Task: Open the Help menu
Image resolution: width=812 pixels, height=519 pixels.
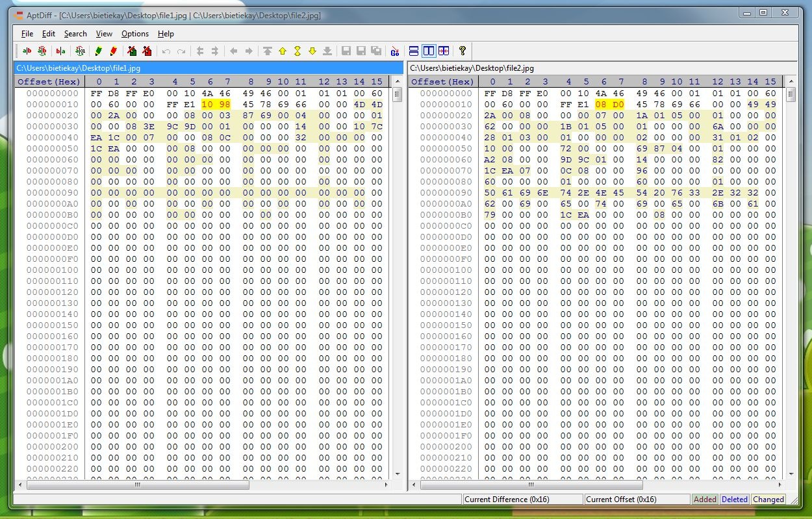Action: pos(166,34)
